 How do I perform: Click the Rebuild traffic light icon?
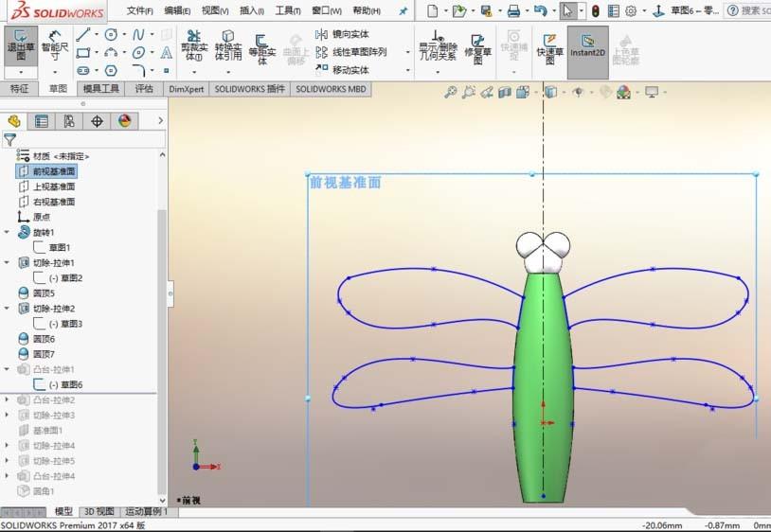click(596, 10)
